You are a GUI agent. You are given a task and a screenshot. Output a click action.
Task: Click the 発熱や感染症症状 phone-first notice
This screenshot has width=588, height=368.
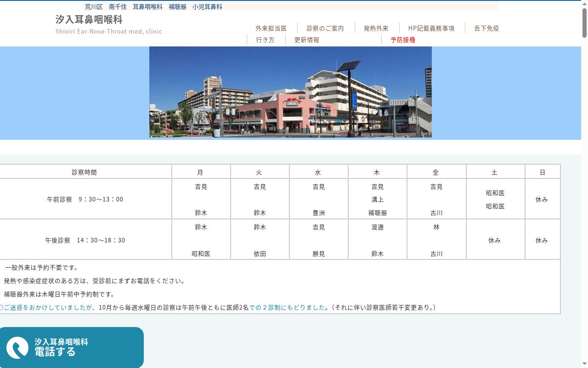click(94, 281)
